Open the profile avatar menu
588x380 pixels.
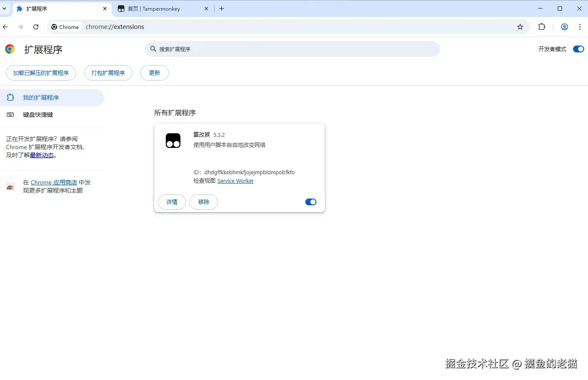coord(565,27)
